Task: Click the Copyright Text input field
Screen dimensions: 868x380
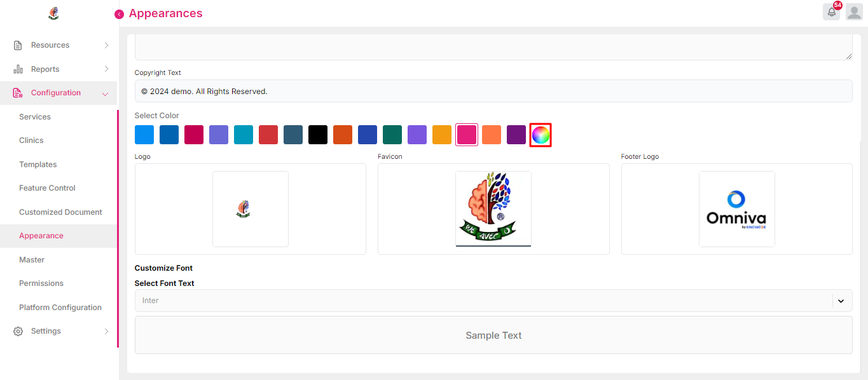Action: [x=493, y=91]
